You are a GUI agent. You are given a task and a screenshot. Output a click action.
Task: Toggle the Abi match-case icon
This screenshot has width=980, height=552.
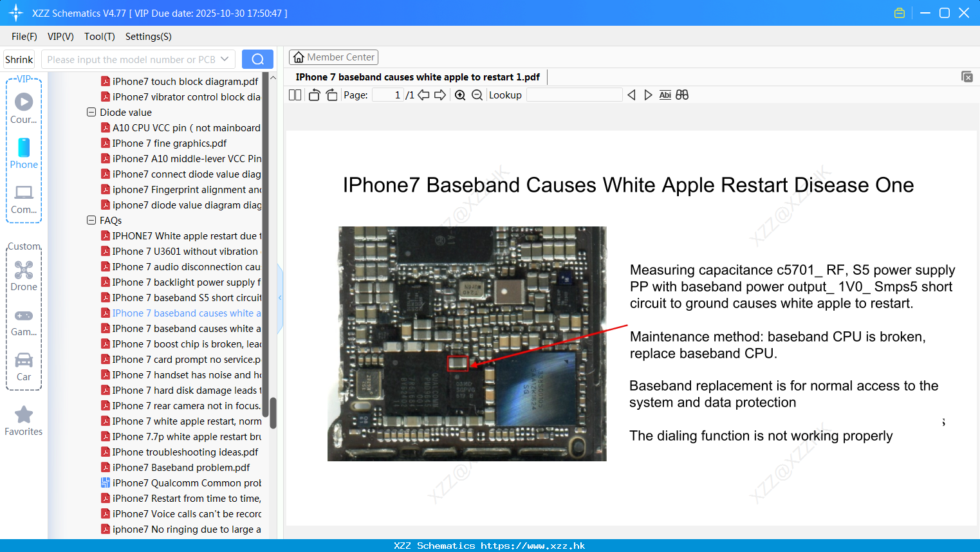pyautogui.click(x=665, y=95)
